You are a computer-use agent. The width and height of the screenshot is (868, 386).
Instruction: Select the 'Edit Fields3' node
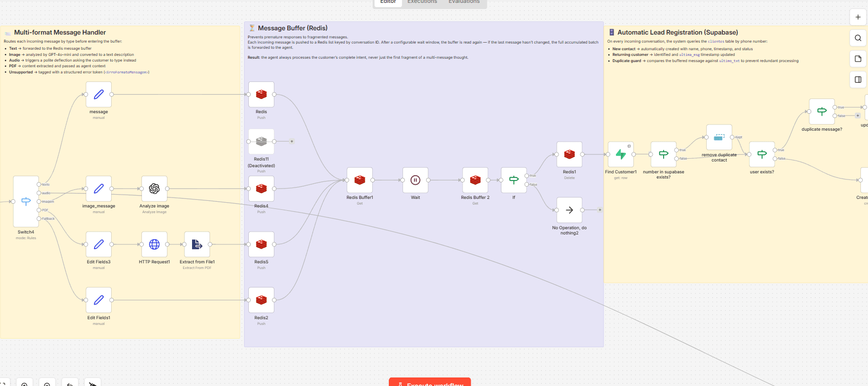pyautogui.click(x=98, y=244)
